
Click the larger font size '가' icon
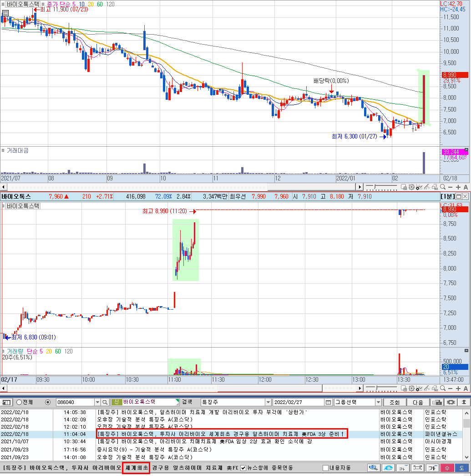coord(432,468)
